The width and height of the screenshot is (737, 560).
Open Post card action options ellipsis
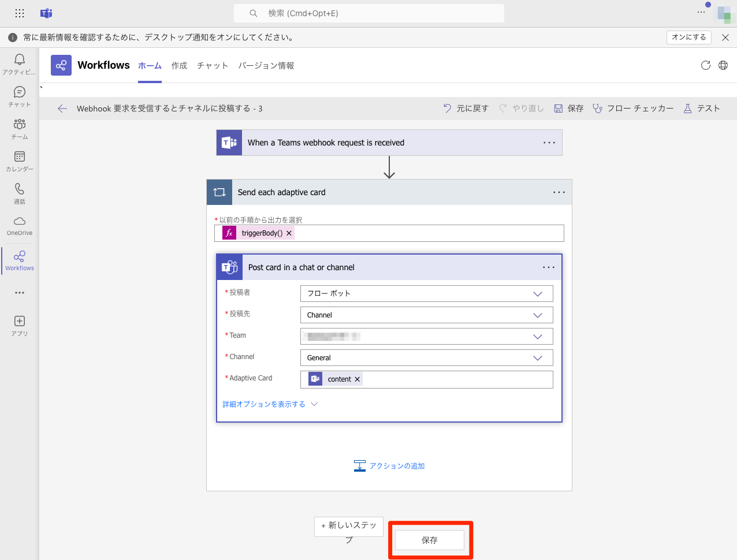click(549, 267)
